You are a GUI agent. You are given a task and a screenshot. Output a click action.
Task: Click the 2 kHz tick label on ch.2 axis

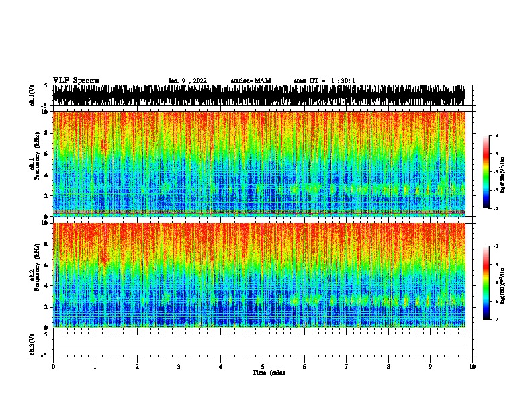click(46, 307)
